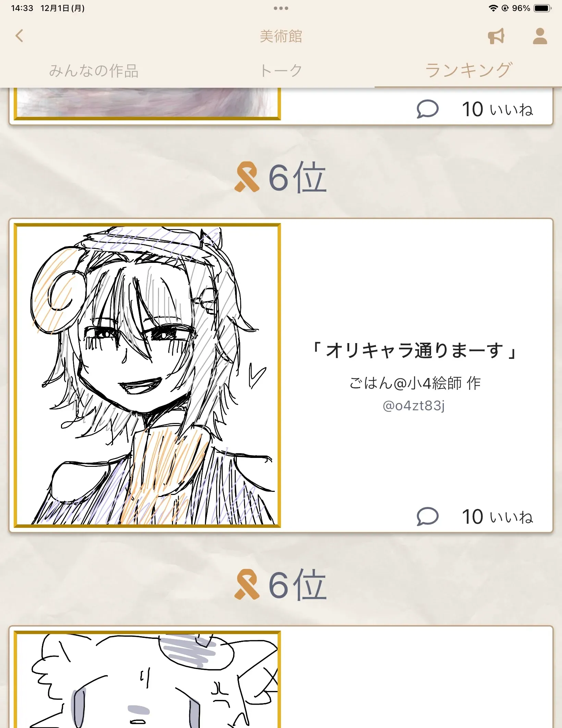The image size is (562, 728).
Task: Tap comment bubble on the top card
Action: (x=428, y=109)
